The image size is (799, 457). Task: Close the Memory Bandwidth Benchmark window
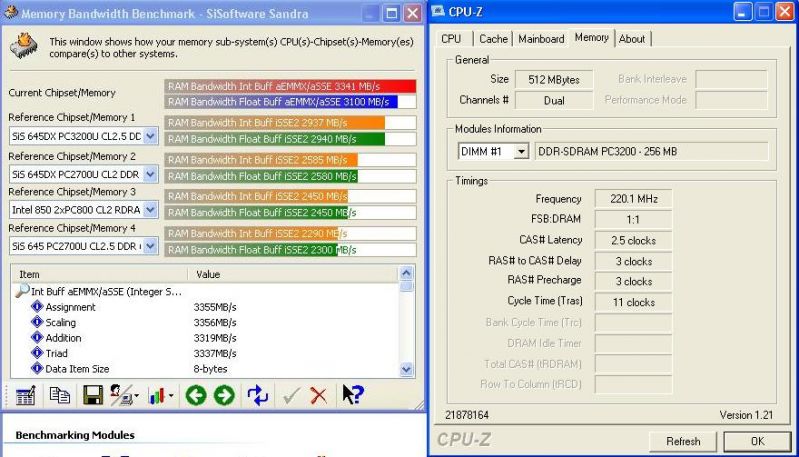[x=412, y=13]
